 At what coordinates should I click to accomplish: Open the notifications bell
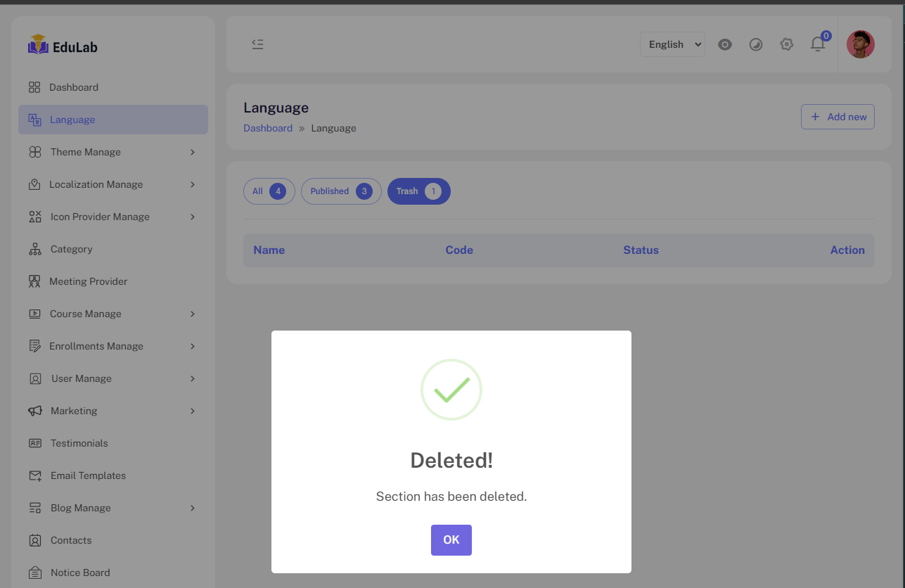click(x=817, y=44)
